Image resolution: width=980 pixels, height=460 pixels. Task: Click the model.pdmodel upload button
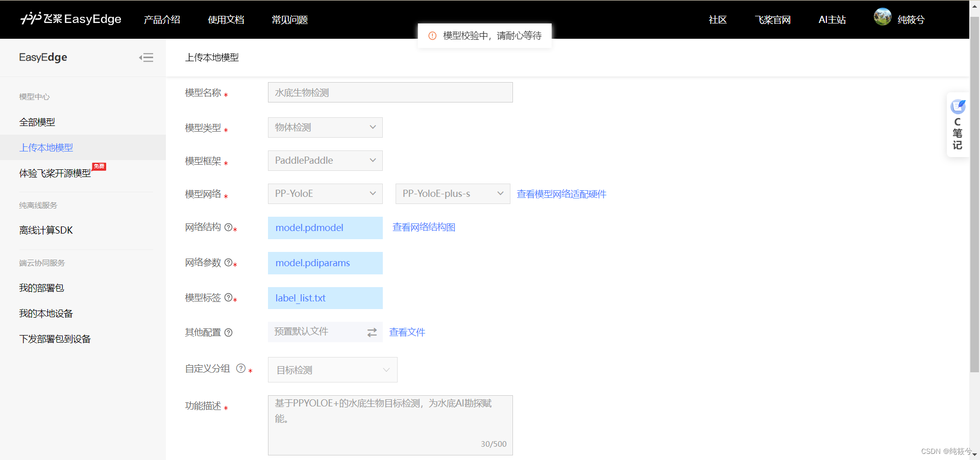pyautogui.click(x=325, y=227)
